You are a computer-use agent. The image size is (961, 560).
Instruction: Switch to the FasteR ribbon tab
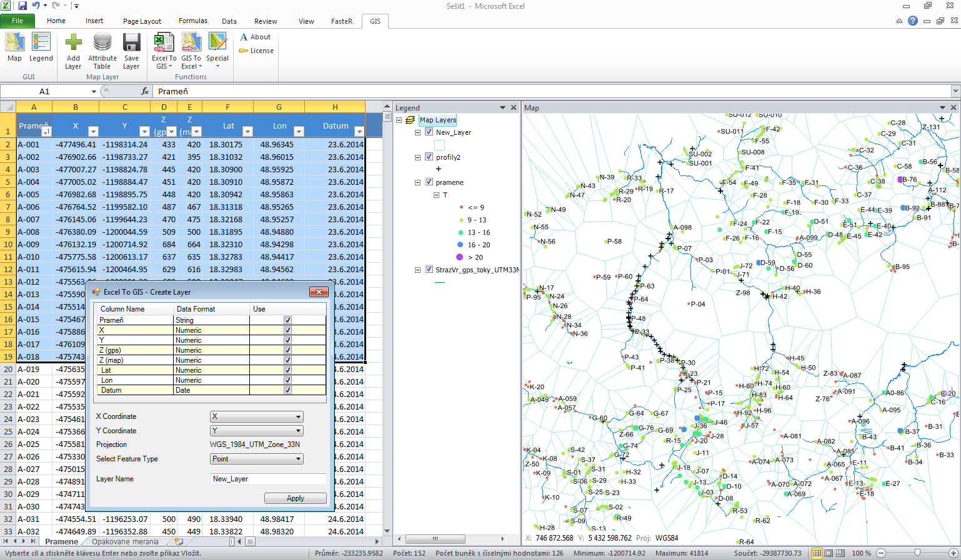tap(342, 21)
